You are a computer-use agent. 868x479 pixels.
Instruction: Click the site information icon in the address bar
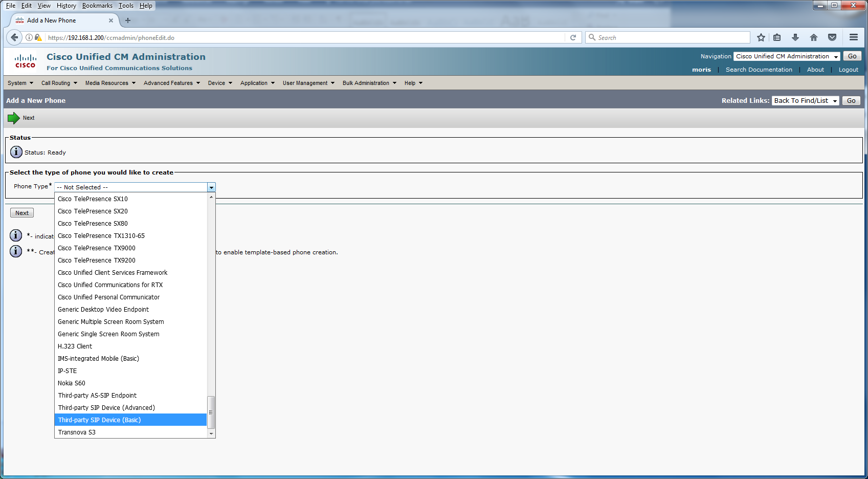point(29,37)
